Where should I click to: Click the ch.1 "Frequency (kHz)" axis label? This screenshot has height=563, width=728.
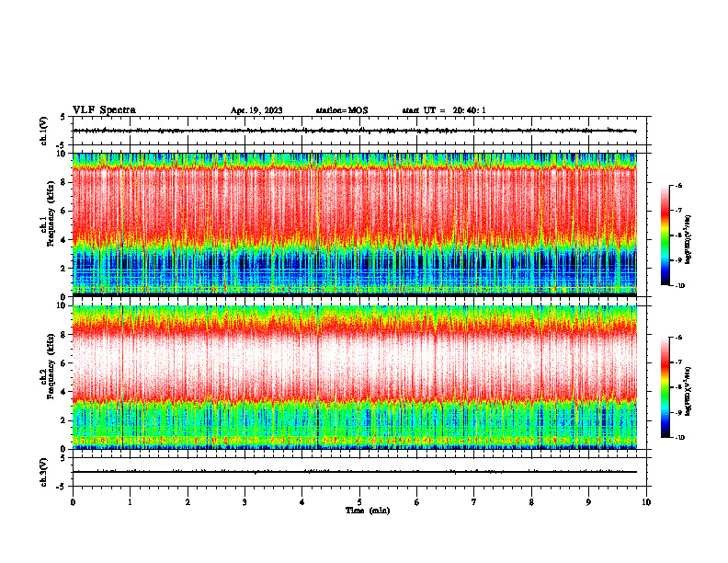tap(51, 214)
